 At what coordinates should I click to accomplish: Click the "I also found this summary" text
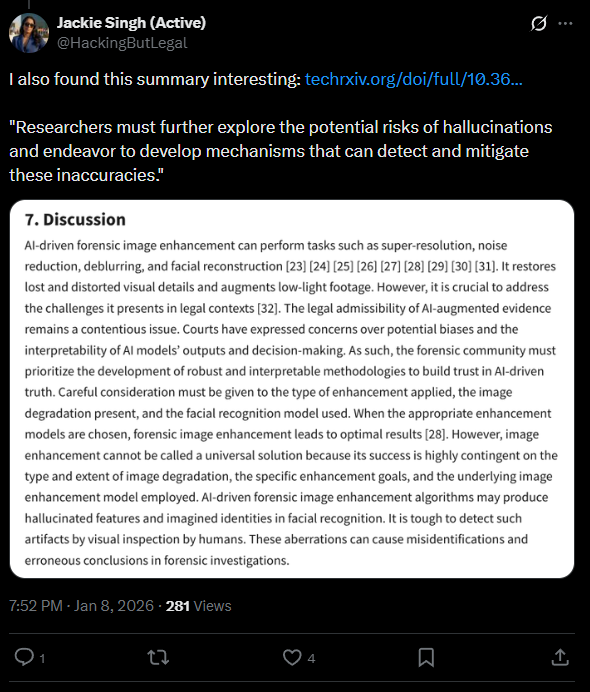click(154, 79)
